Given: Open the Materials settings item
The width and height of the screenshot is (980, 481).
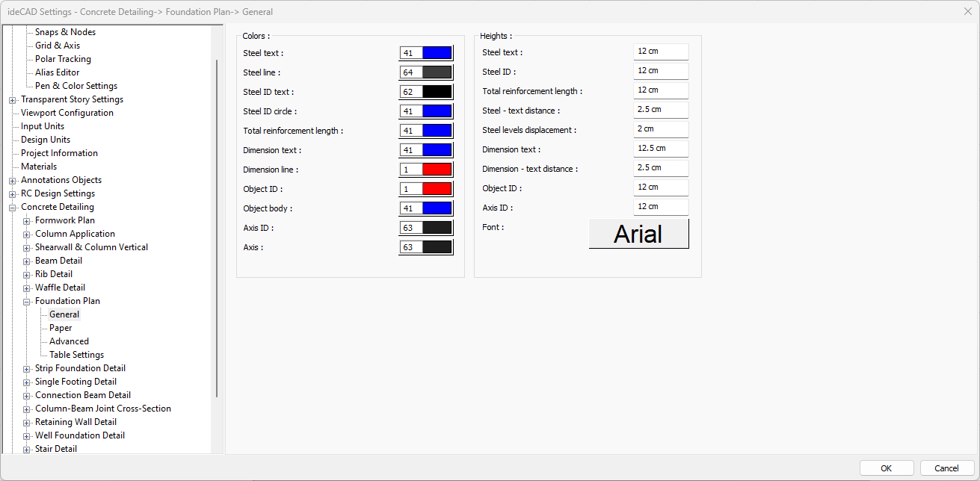Looking at the screenshot, I should 39,167.
